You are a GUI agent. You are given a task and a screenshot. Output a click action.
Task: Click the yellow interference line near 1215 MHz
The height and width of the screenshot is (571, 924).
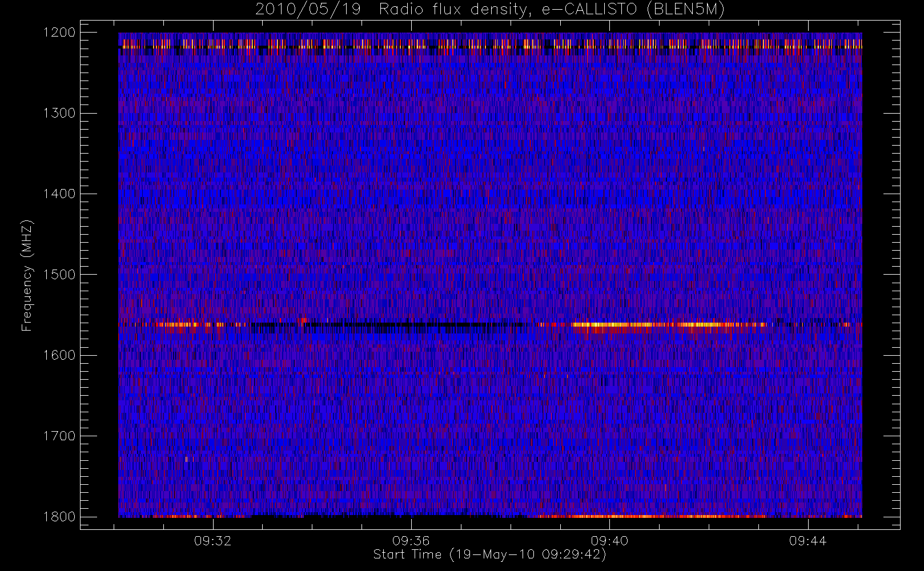click(x=490, y=44)
